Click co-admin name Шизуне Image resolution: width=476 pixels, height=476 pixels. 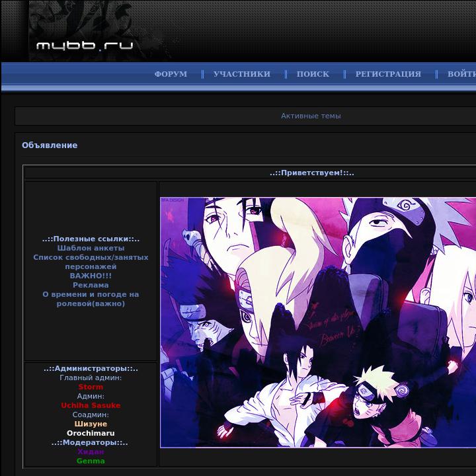tap(91, 424)
